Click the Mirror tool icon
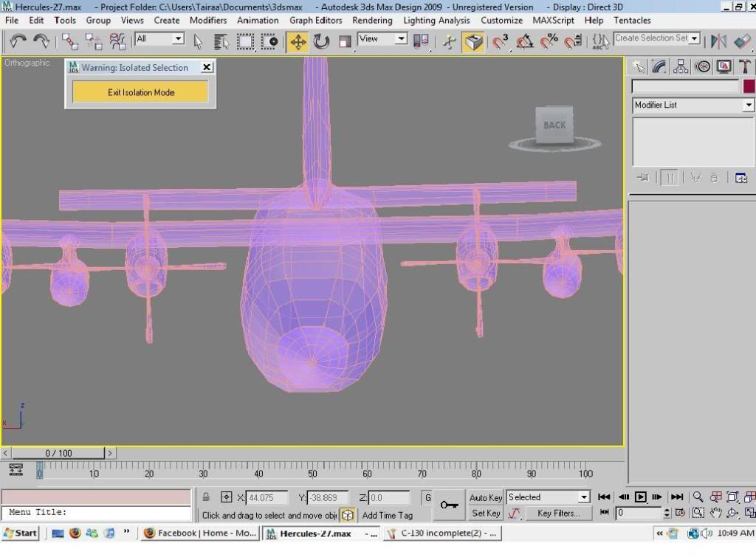 point(718,42)
